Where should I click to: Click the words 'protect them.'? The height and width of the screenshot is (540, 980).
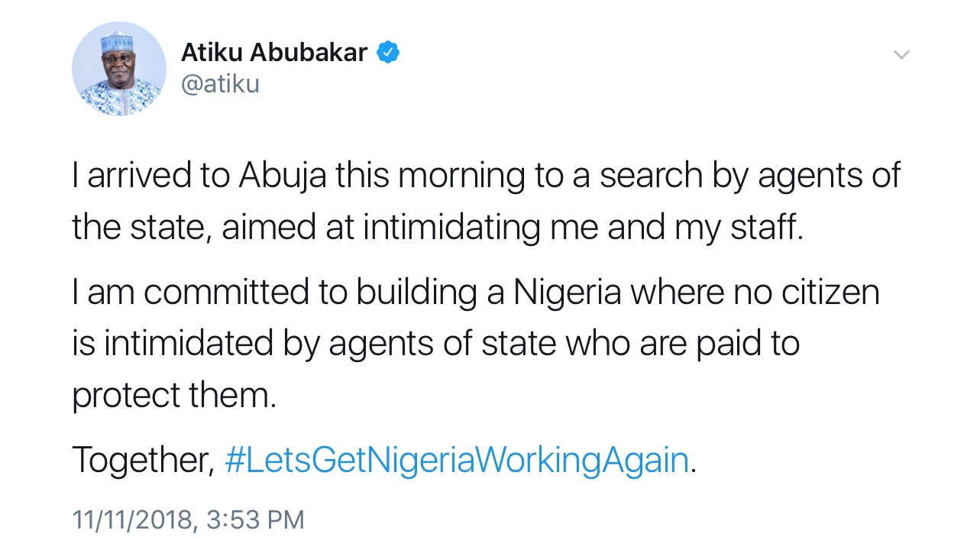(x=174, y=396)
